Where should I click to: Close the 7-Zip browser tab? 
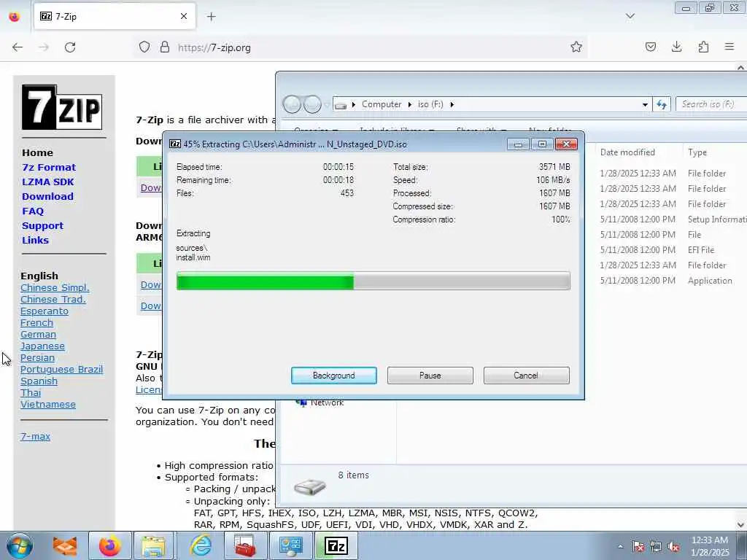183,16
